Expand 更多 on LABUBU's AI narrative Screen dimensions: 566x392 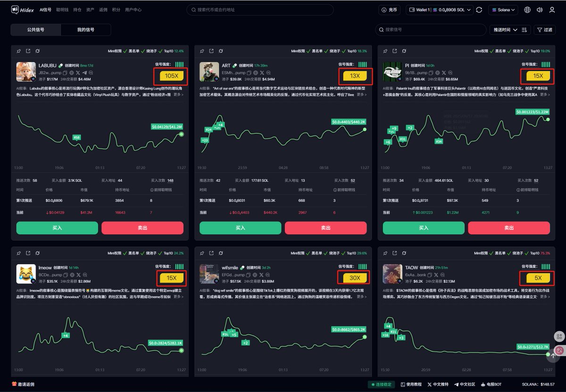(x=178, y=95)
